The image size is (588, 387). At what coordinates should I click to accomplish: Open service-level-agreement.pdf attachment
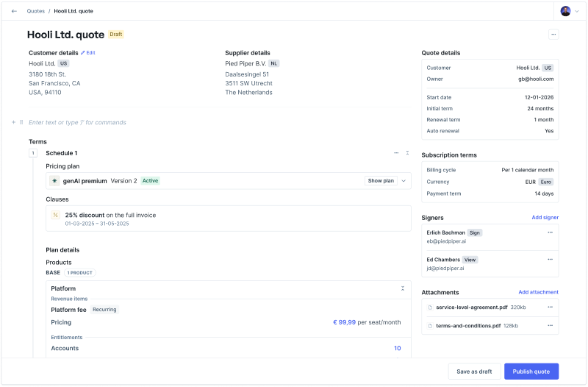[x=472, y=308]
